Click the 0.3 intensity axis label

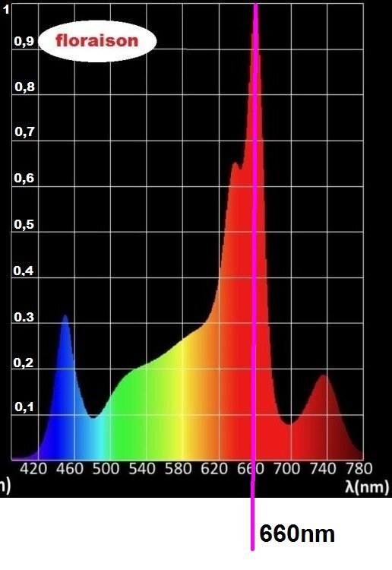point(24,317)
